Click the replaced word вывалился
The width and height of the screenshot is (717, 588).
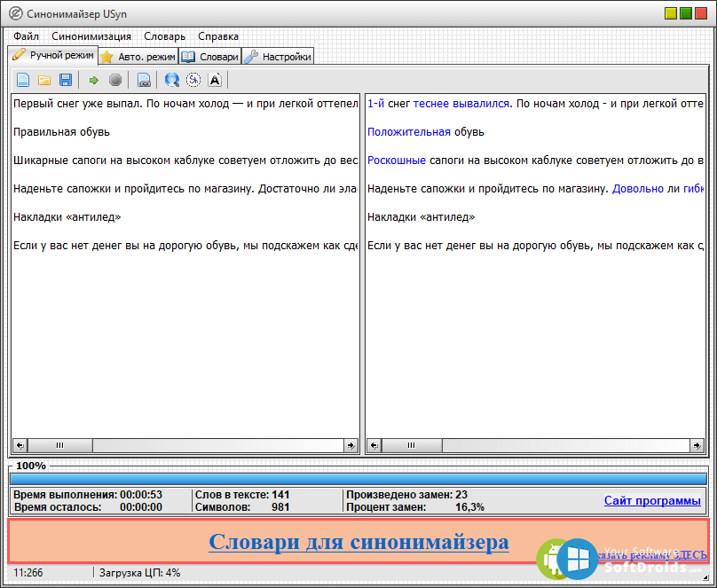[481, 104]
